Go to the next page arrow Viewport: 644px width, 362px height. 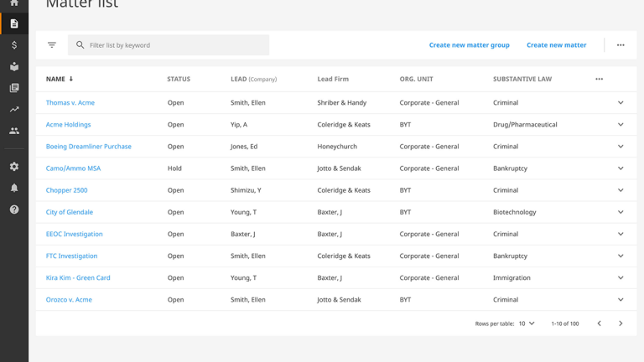(621, 323)
